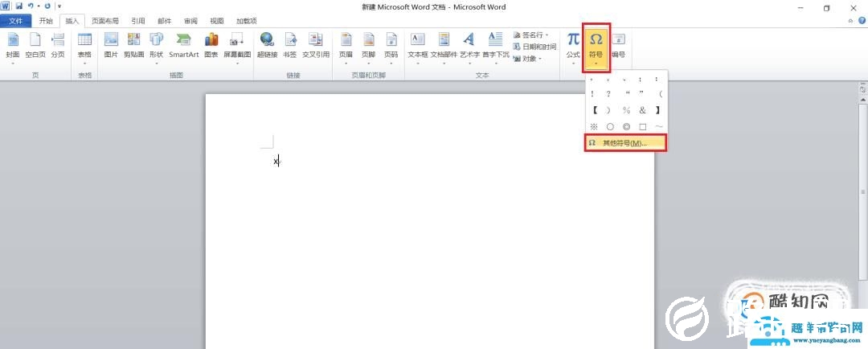Redo the last action
The image size is (868, 349).
(47, 6)
